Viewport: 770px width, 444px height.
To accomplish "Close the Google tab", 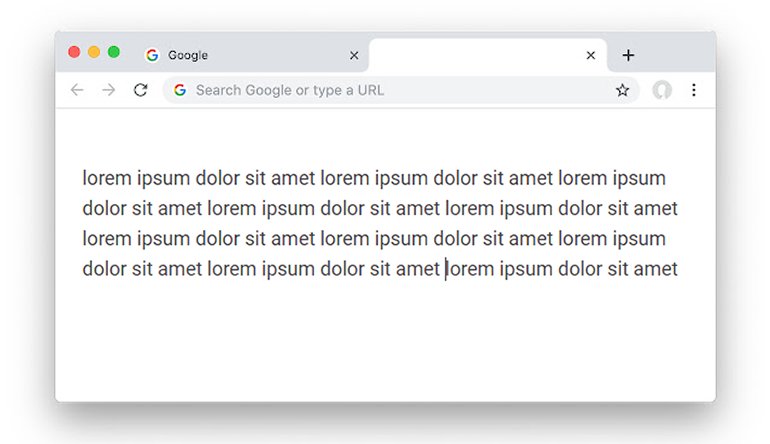I will (353, 55).
